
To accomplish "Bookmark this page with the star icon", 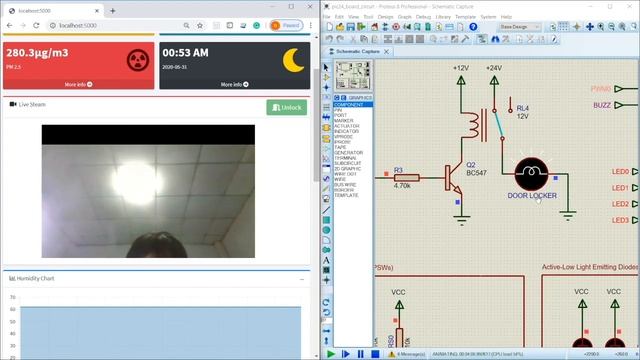I will pyautogui.click(x=200, y=25).
